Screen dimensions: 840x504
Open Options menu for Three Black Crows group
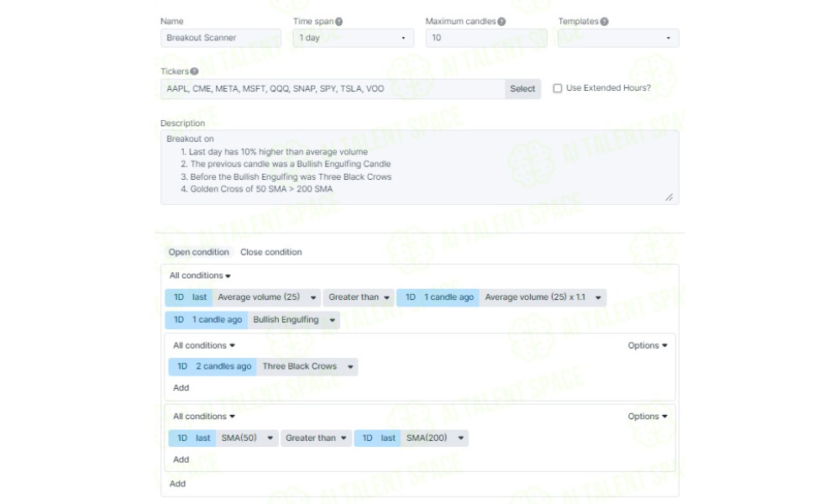(x=647, y=345)
